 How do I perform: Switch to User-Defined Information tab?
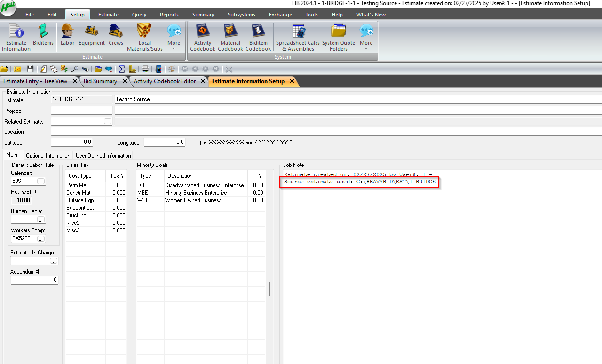(x=103, y=156)
